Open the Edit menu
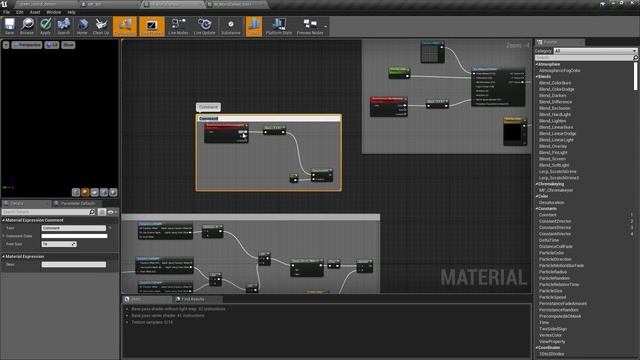 [20, 12]
